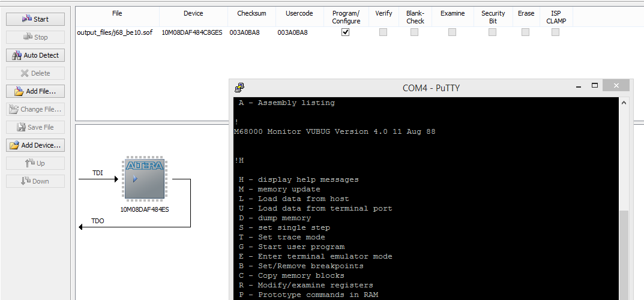The height and width of the screenshot is (300, 644).
Task: Click the Verify column header
Action: [x=384, y=17]
